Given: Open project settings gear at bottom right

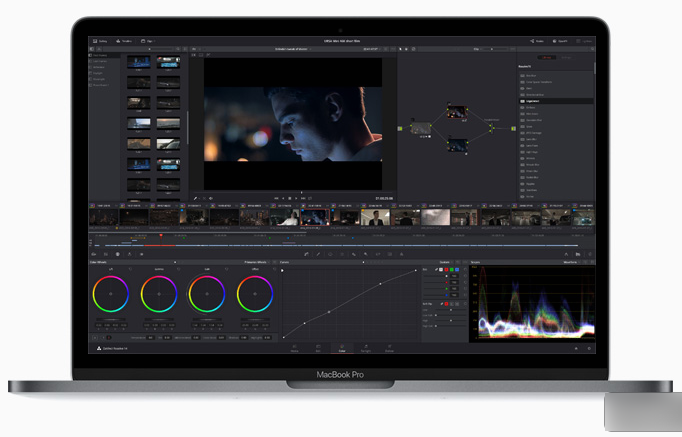Looking at the screenshot, I should (x=589, y=348).
